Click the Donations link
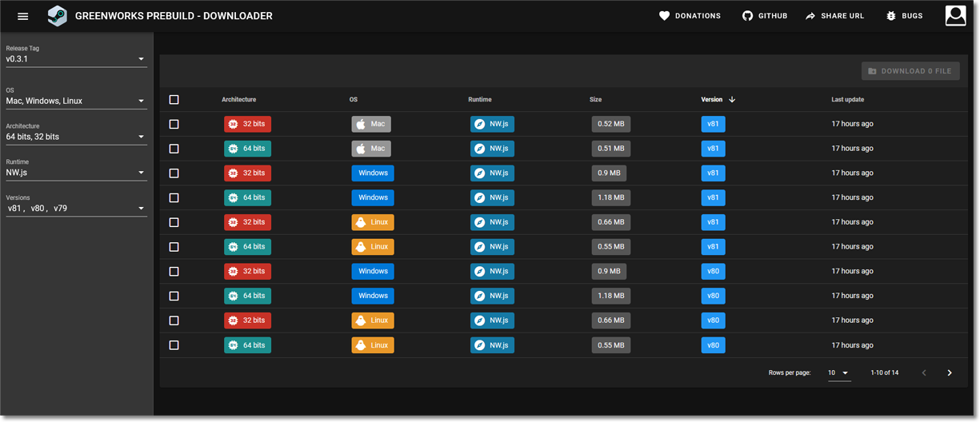This screenshot has height=422, width=980. tap(690, 16)
